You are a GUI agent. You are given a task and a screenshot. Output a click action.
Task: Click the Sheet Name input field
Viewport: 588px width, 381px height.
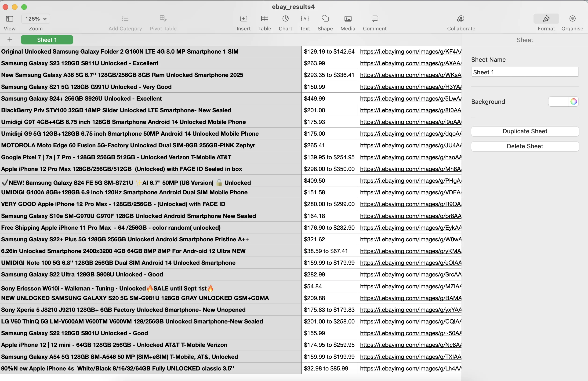click(x=525, y=72)
